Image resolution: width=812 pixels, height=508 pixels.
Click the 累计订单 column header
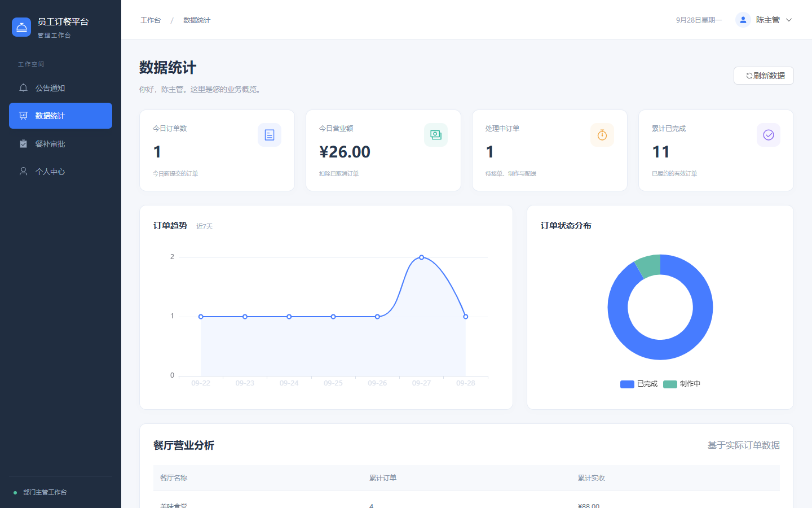point(383,478)
